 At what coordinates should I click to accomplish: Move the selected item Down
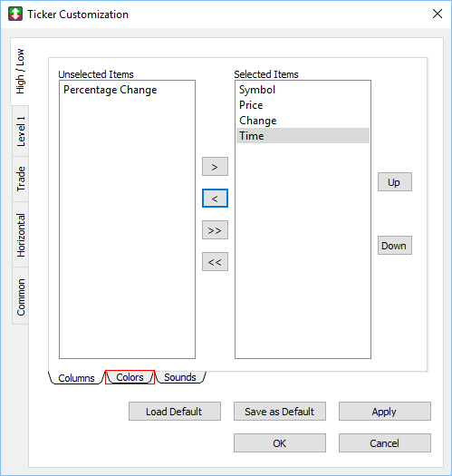coord(395,246)
